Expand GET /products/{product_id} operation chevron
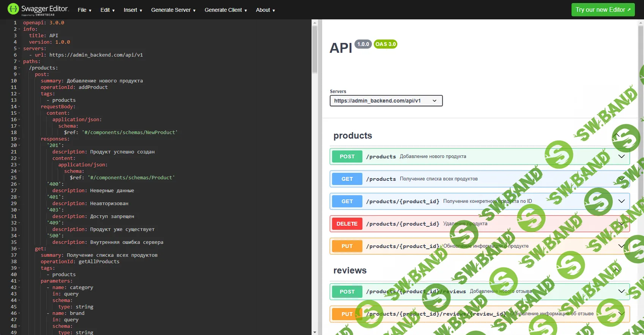This screenshot has width=644, height=335. (x=622, y=201)
